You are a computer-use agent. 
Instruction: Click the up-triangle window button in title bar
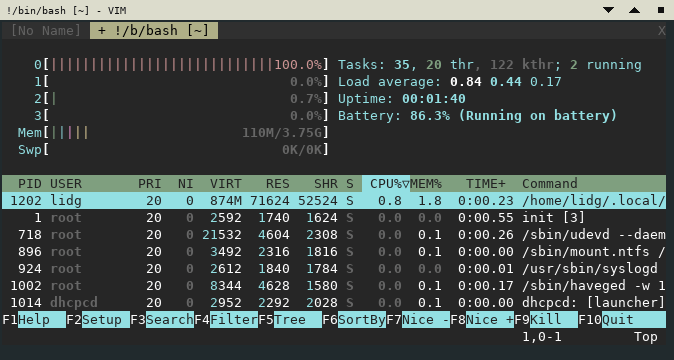[x=634, y=10]
